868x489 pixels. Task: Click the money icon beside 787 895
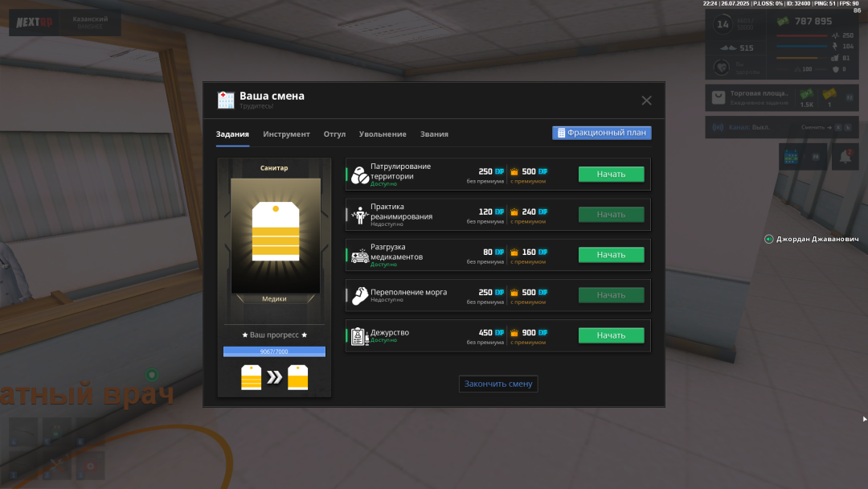(783, 21)
